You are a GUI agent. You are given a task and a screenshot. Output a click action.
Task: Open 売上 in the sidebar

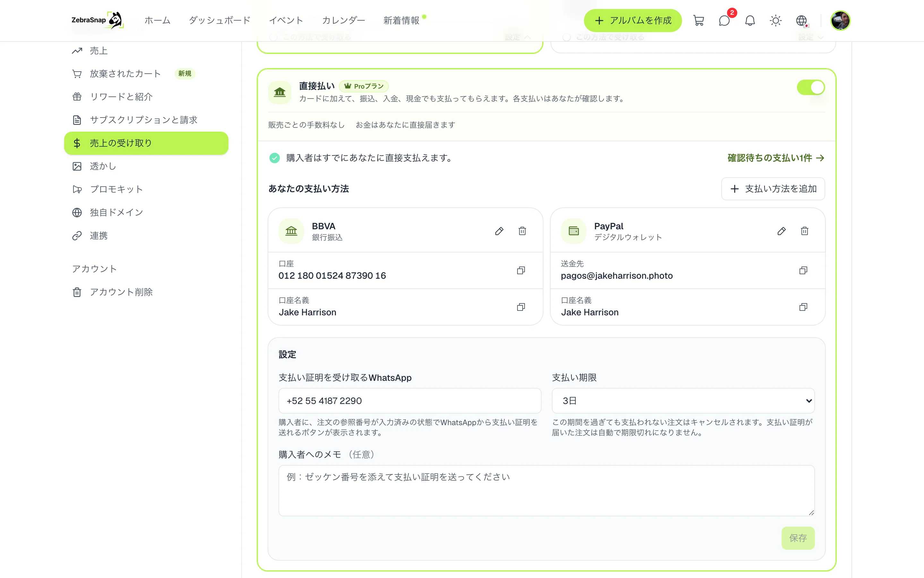pyautogui.click(x=146, y=50)
